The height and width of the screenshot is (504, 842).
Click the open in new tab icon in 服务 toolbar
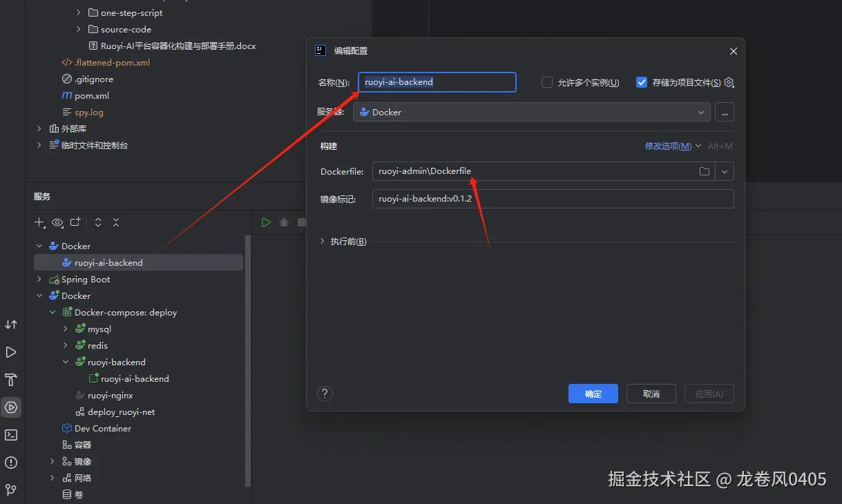[x=75, y=222]
